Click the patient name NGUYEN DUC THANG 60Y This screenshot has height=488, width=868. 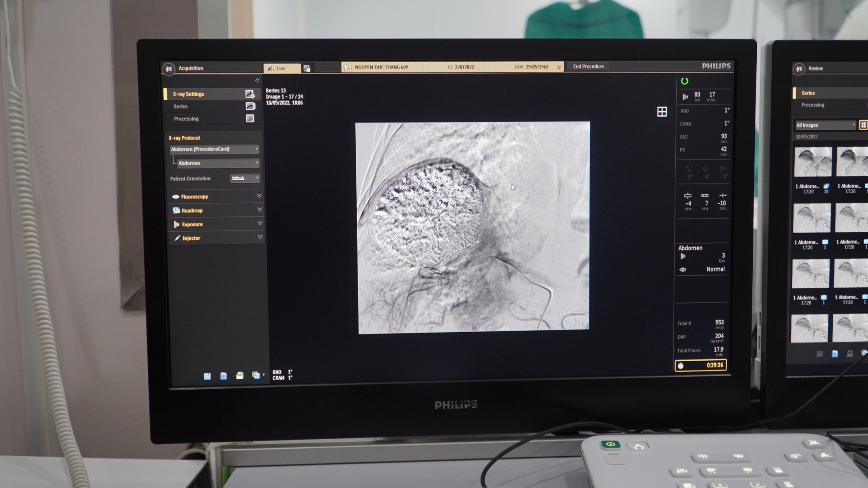pos(382,67)
